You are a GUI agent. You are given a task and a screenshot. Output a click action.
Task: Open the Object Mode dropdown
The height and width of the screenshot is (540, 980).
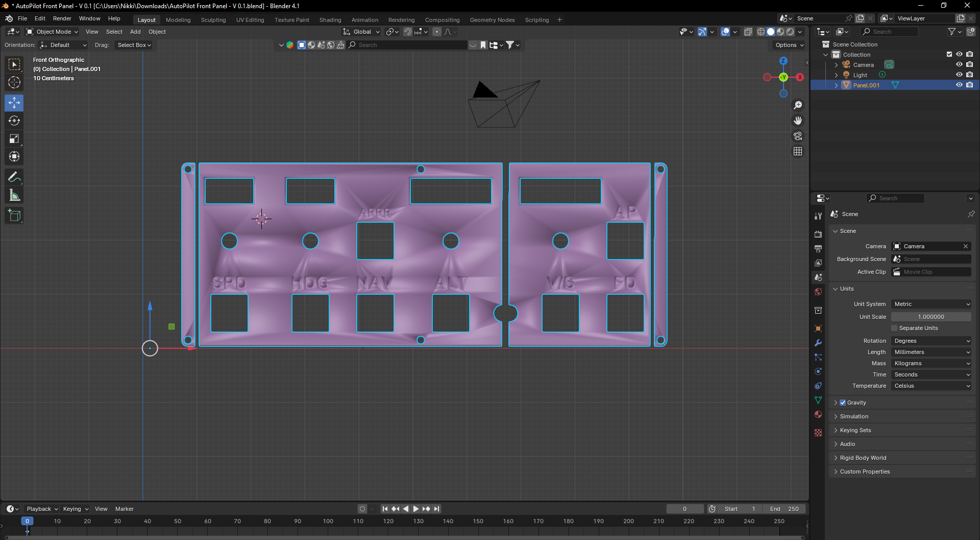[52, 32]
